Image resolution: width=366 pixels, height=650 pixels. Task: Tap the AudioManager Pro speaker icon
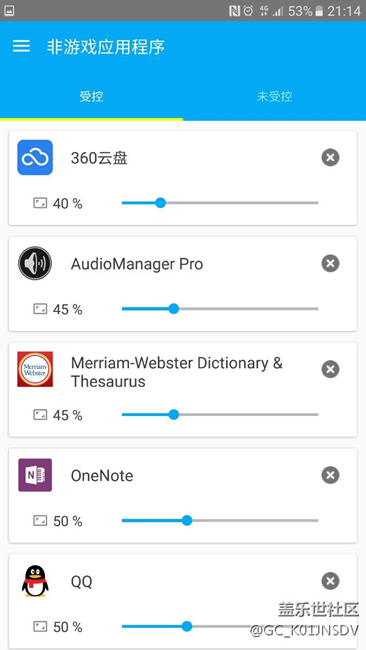click(35, 263)
